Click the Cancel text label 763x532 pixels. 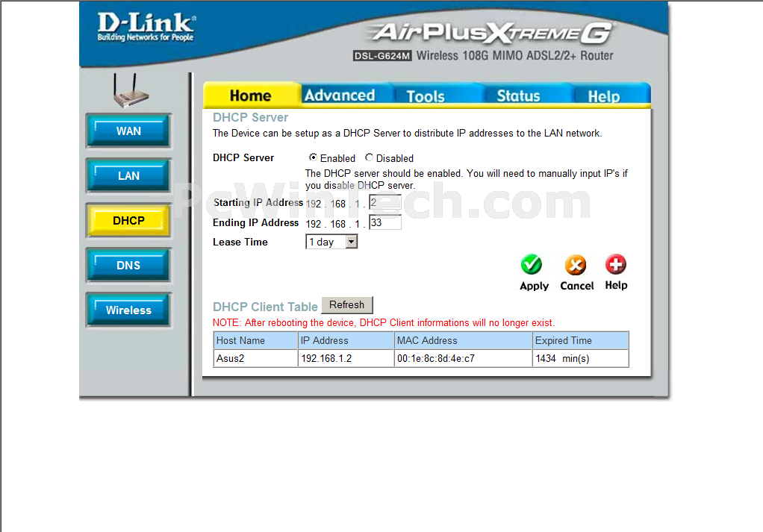576,286
